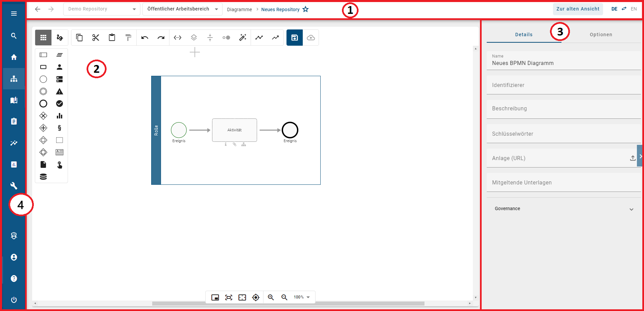This screenshot has width=644, height=311.
Task: Click the 'Zur alten Ansicht' button
Action: [578, 9]
